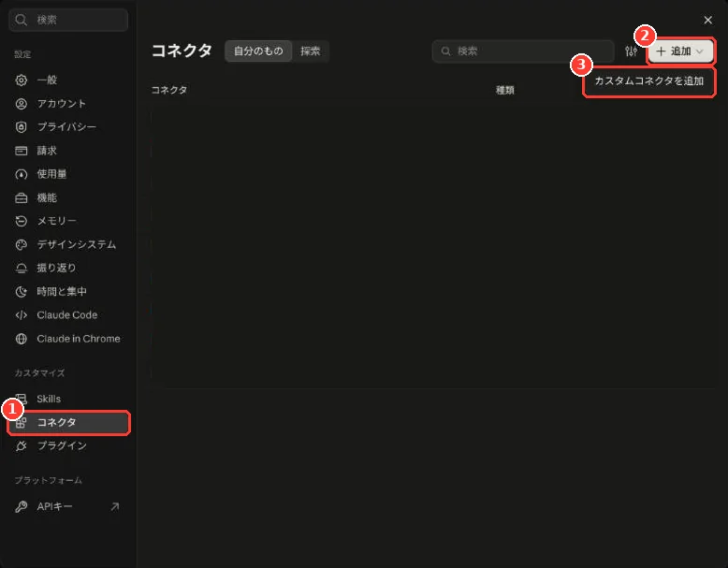728x568 pixels.
Task: Open the 機能 settings
Action: tap(68, 197)
